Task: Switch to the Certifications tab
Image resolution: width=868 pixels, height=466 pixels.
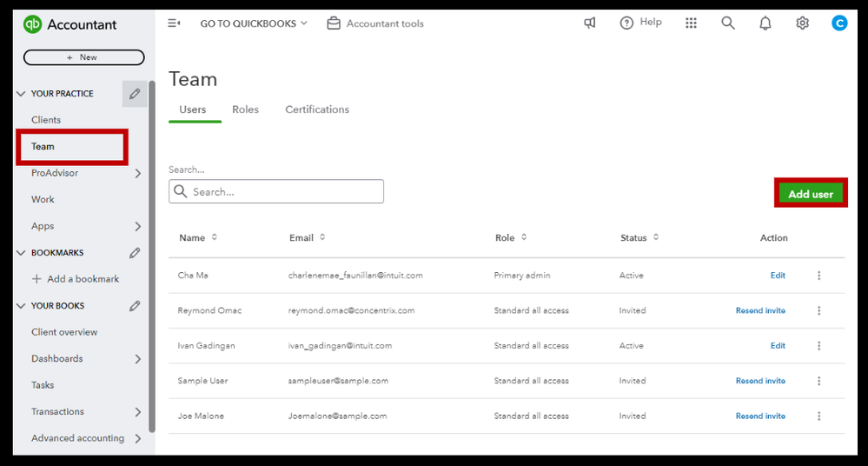Action: coord(317,110)
